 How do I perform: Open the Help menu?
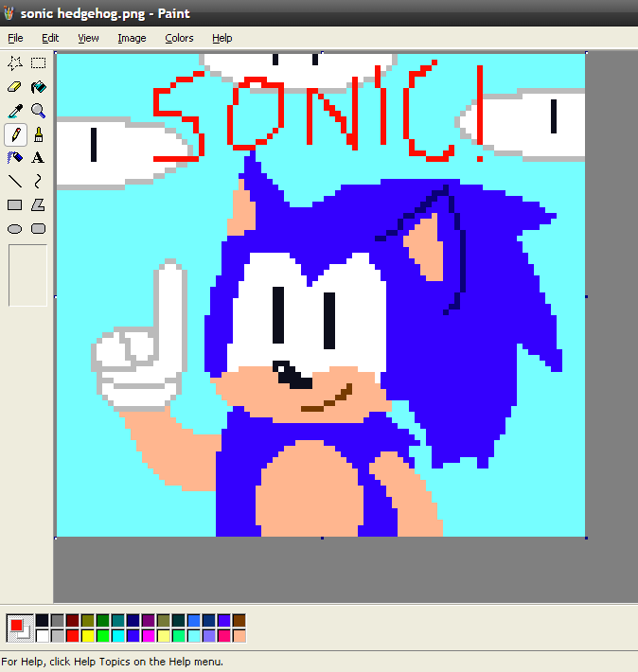(x=222, y=38)
